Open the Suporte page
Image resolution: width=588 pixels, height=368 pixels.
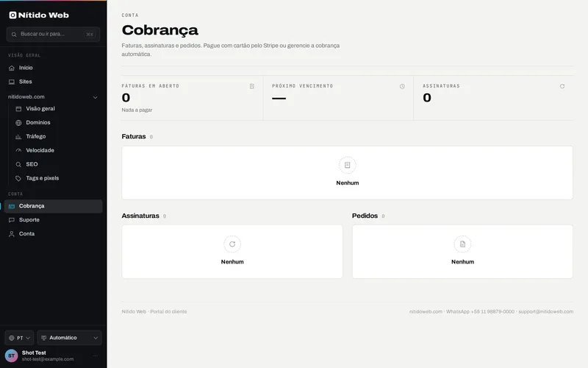pyautogui.click(x=53, y=220)
